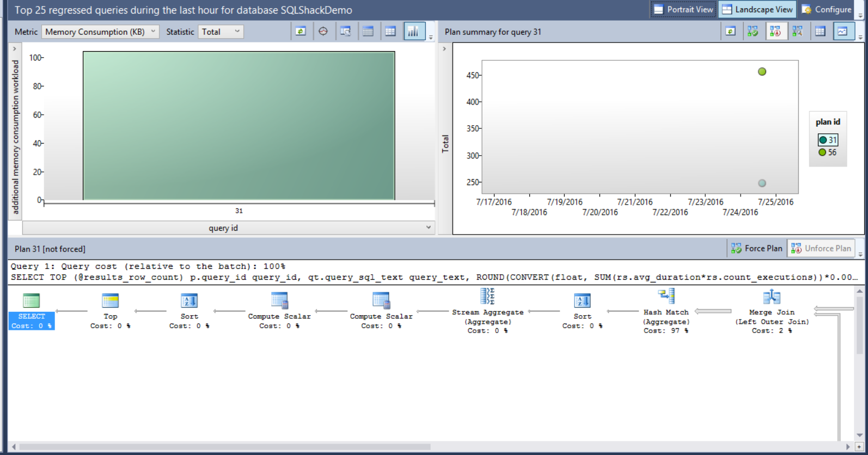Toggle plan id 31 in legend
The width and height of the screenshot is (868, 455).
828,140
